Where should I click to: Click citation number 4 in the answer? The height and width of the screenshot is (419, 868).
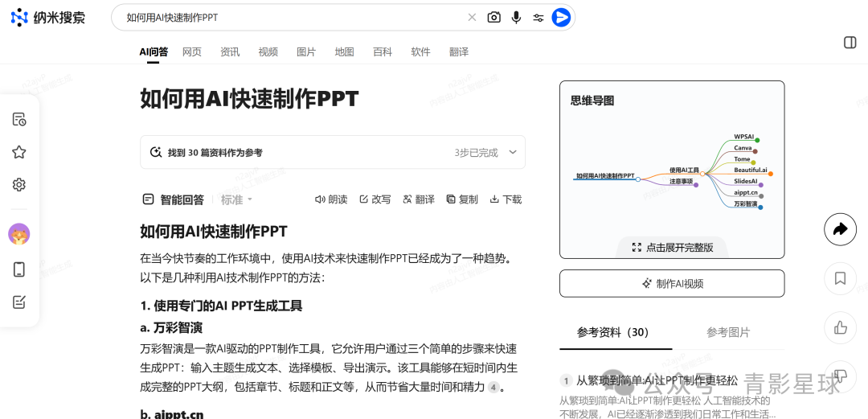pos(493,388)
